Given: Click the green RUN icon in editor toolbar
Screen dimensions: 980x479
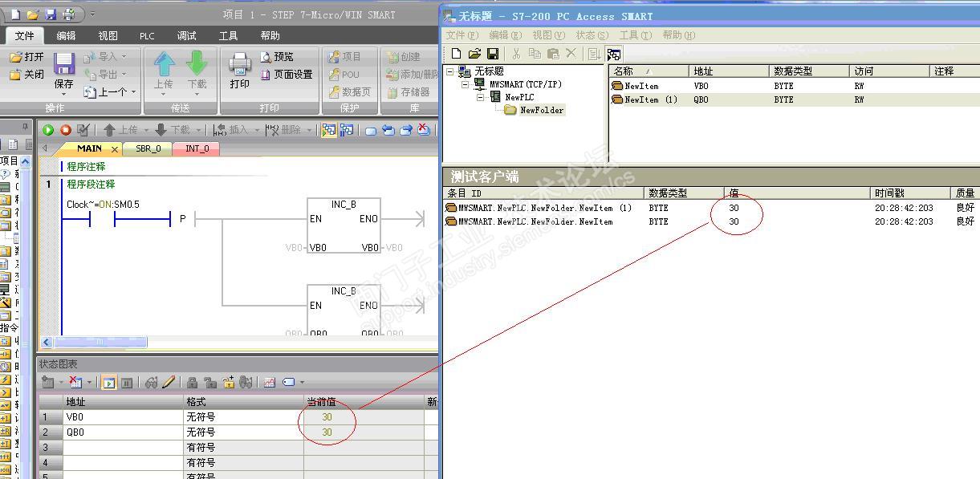Looking at the screenshot, I should click(48, 130).
